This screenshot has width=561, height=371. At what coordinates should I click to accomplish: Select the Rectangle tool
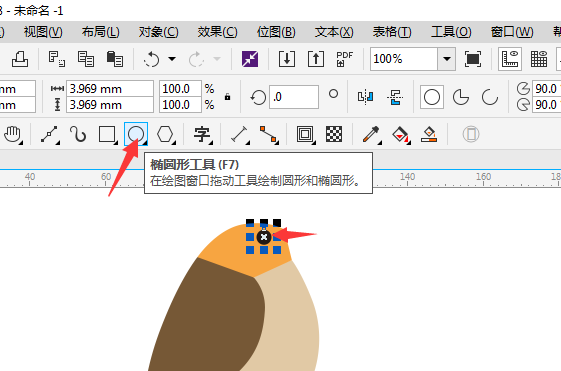pos(107,135)
